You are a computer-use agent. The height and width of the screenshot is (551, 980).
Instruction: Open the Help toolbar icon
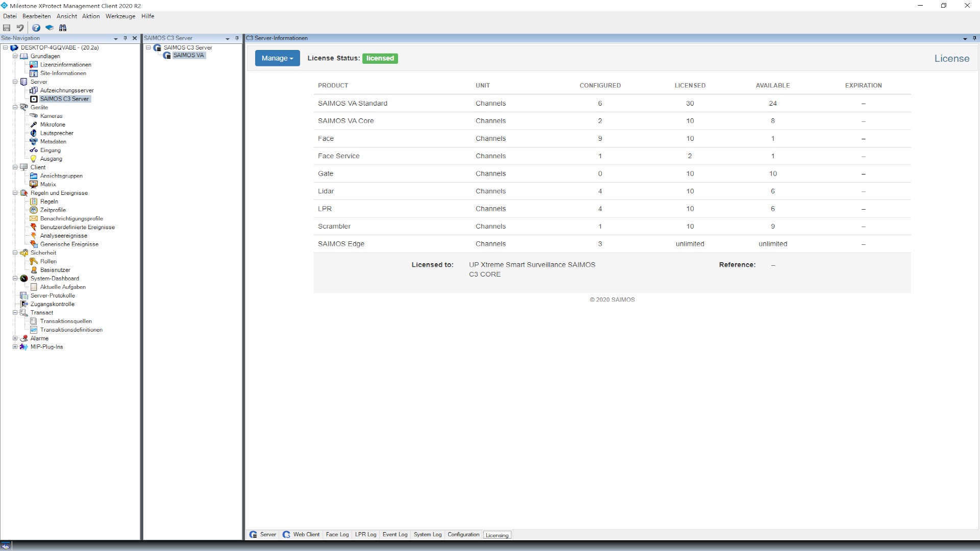(x=36, y=28)
